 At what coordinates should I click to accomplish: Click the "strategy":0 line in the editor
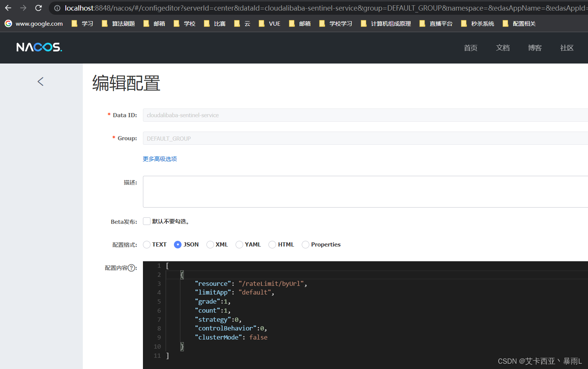tap(218, 319)
